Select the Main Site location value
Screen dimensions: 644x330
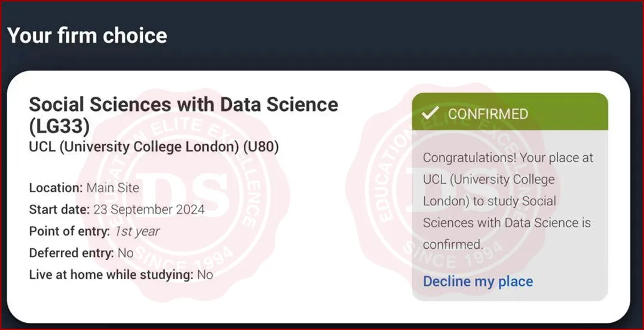(x=113, y=187)
